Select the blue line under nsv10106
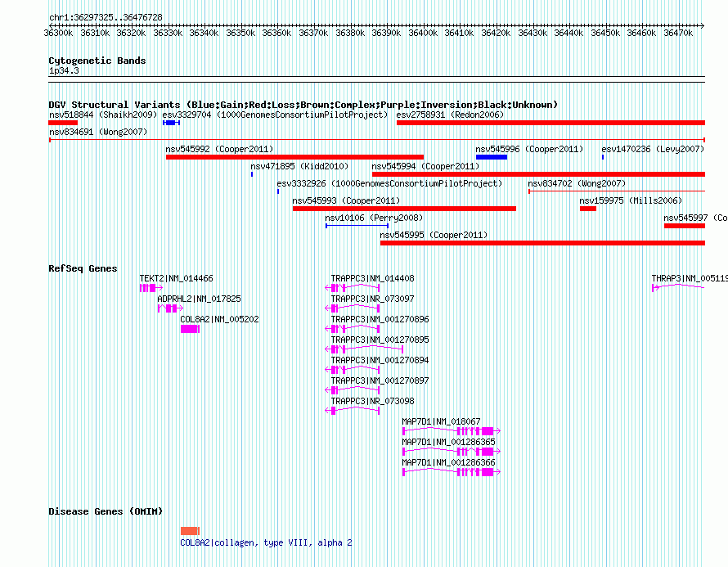 coord(357,226)
